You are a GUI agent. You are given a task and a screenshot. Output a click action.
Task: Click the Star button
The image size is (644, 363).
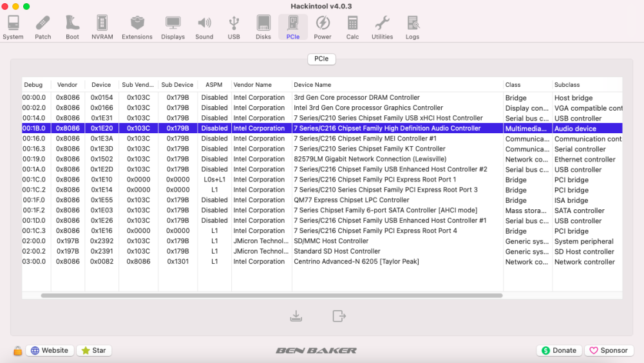[94, 350]
